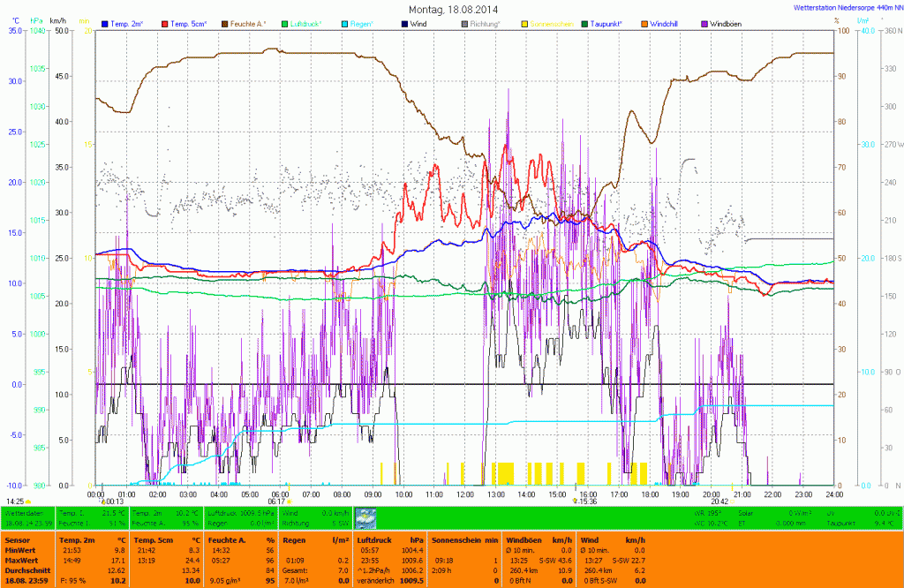Viewport: 904px width, 588px height.
Task: Click the sun icon next to 14:25
Action: click(29, 501)
